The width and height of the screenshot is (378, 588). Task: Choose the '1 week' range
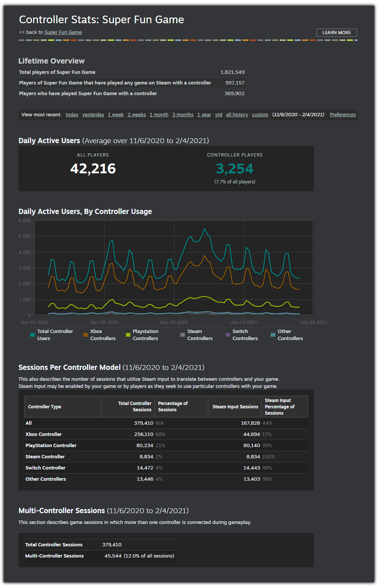coord(115,115)
